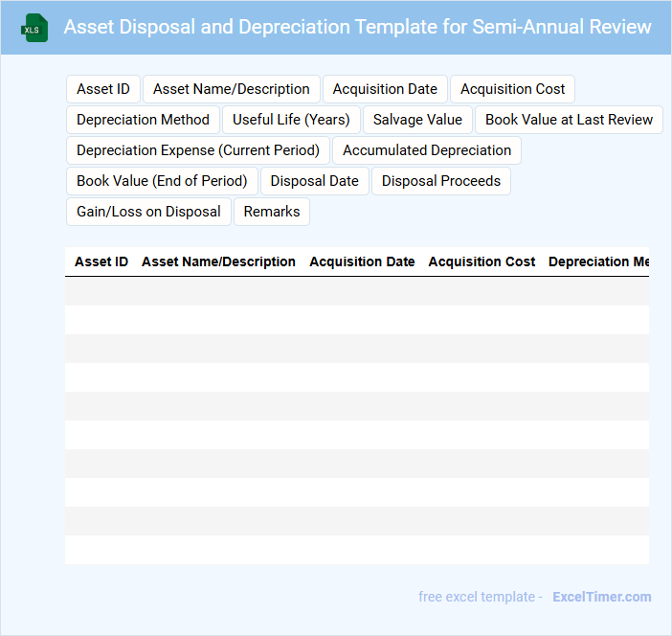Select the Accumulated Depreciation tag

(x=427, y=150)
